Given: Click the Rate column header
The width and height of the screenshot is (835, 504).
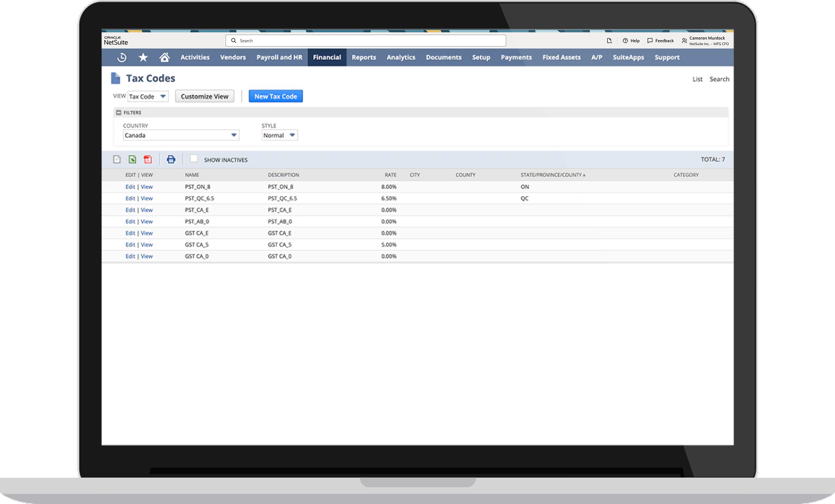Looking at the screenshot, I should click(x=391, y=175).
